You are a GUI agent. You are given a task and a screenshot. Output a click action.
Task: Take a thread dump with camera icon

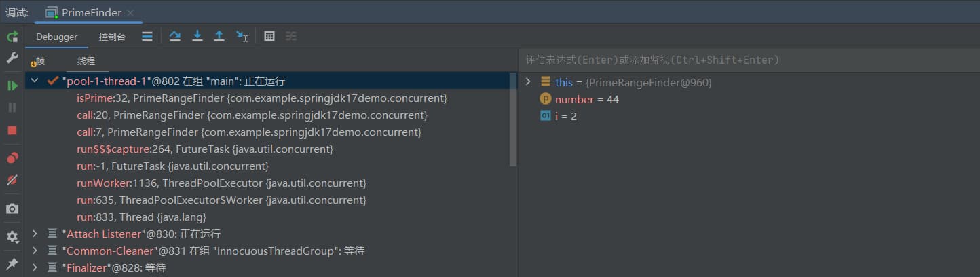pyautogui.click(x=12, y=208)
